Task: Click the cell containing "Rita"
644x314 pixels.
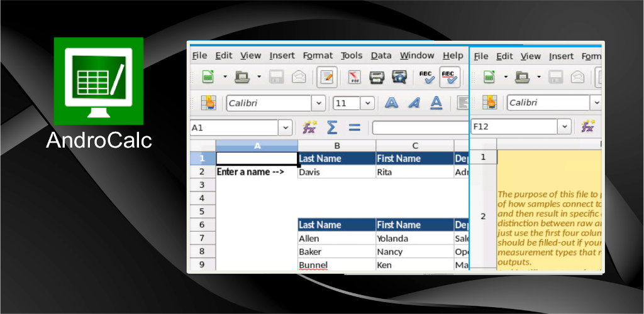Action: point(415,171)
